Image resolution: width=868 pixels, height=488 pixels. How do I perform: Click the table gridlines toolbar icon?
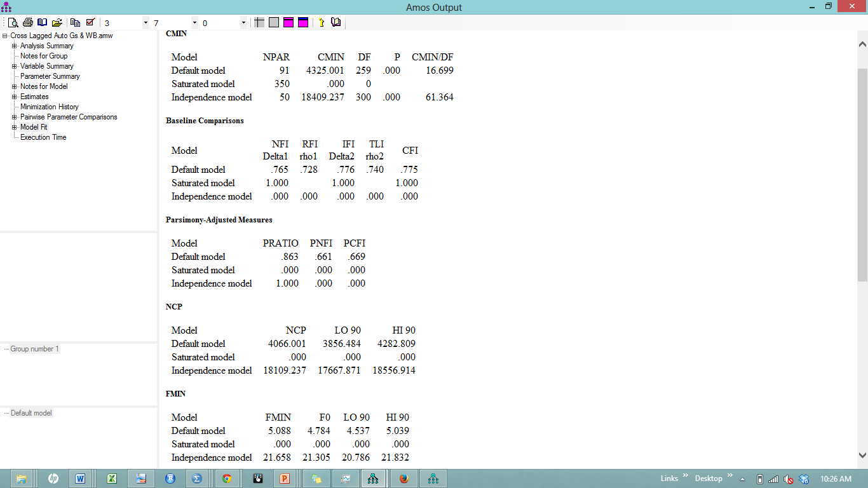point(259,23)
